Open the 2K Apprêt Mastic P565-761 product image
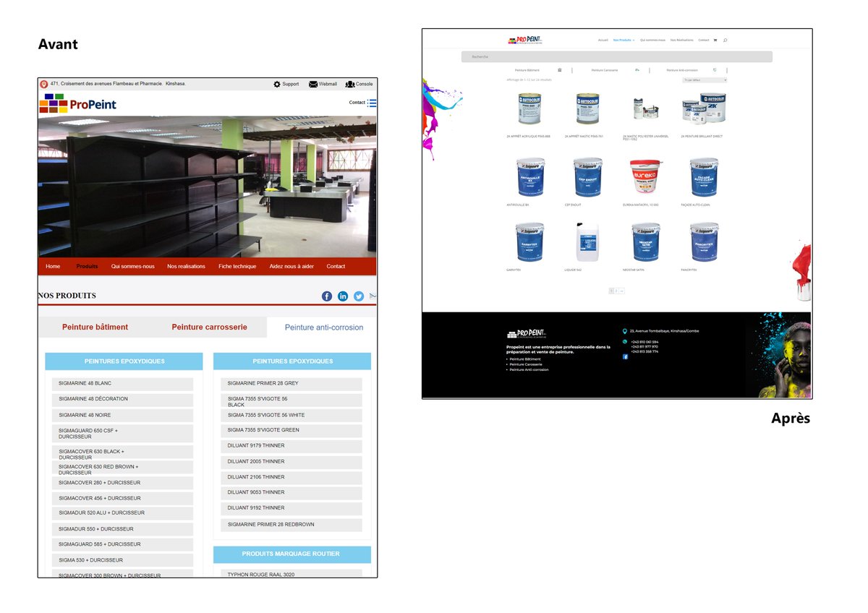Image resolution: width=868 pixels, height=613 pixels. pos(588,108)
